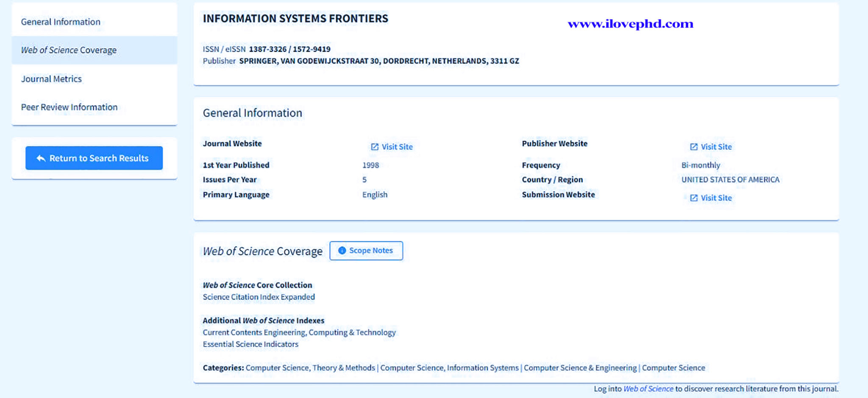Select Web of Science Coverage sidebar item
Screen dimensions: 868x398
pos(94,50)
